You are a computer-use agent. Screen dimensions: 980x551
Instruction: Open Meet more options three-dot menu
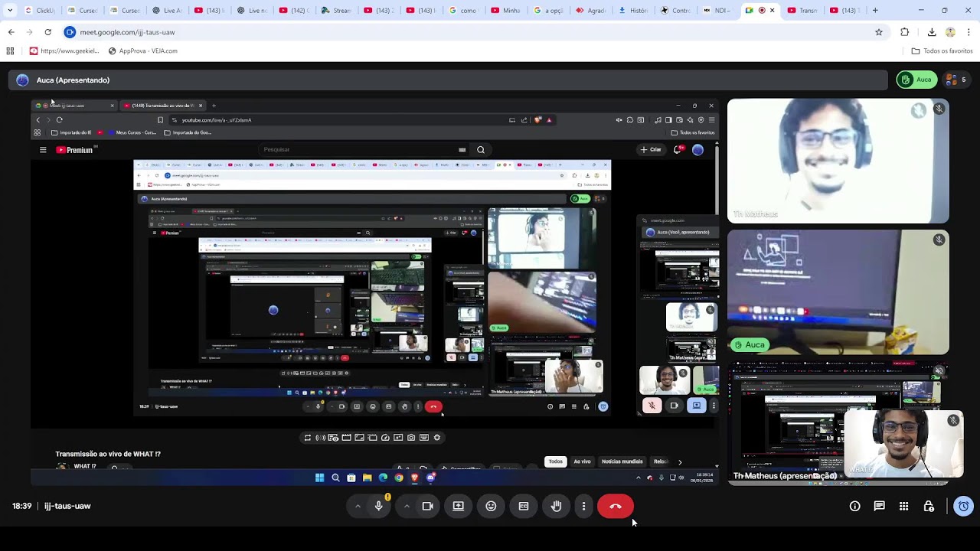[583, 506]
